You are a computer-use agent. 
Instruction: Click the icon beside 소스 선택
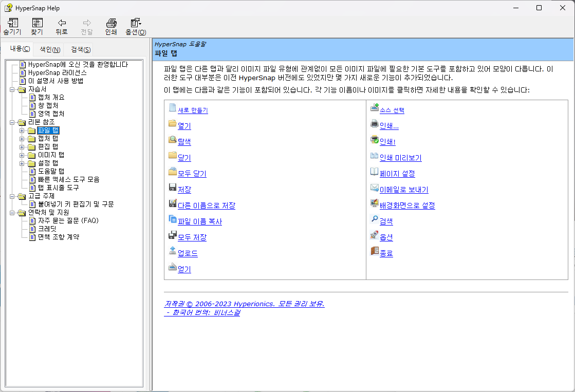(375, 107)
